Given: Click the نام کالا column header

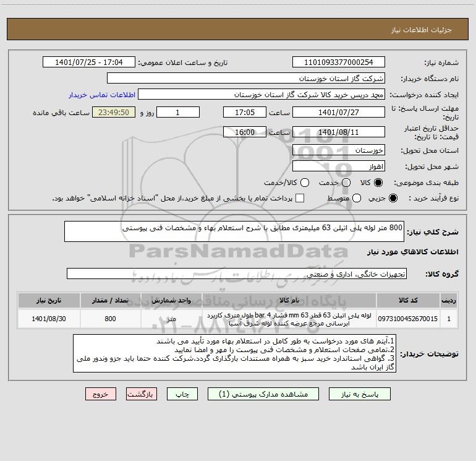Looking at the screenshot, I should [289, 300].
